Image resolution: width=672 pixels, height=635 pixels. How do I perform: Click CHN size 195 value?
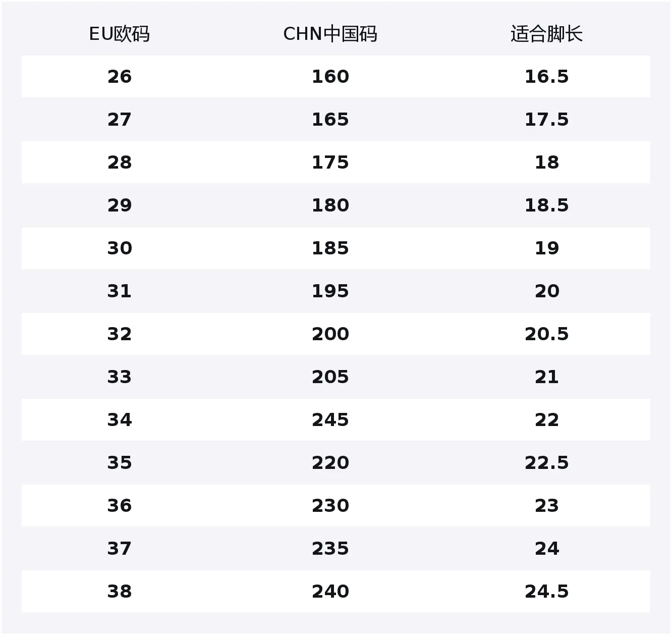click(x=330, y=291)
